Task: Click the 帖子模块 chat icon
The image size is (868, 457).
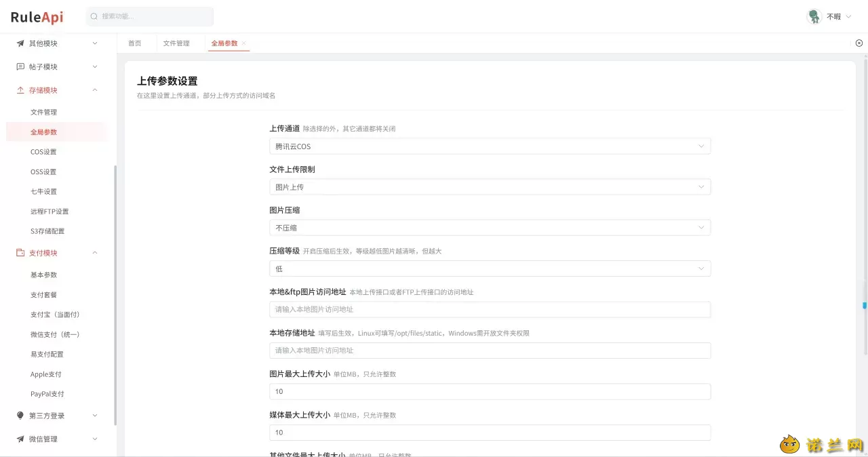Action: point(20,66)
